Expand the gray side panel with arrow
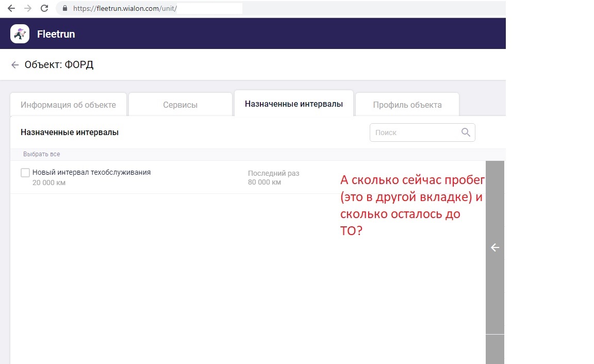 click(x=495, y=247)
